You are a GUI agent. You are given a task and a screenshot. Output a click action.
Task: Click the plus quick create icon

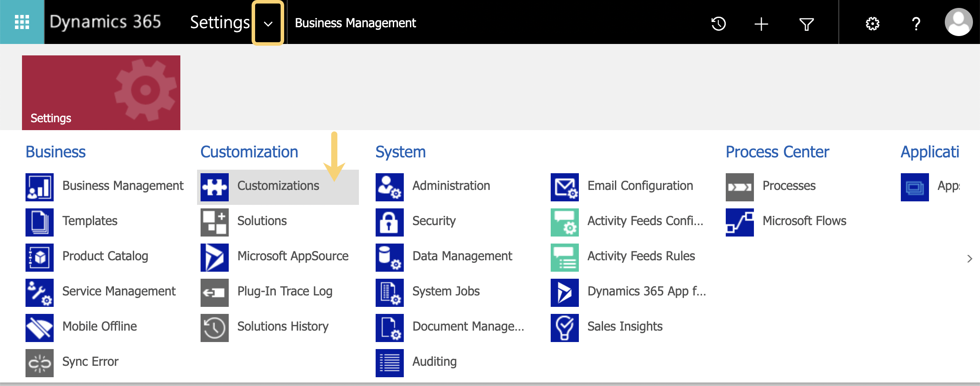pyautogui.click(x=761, y=24)
